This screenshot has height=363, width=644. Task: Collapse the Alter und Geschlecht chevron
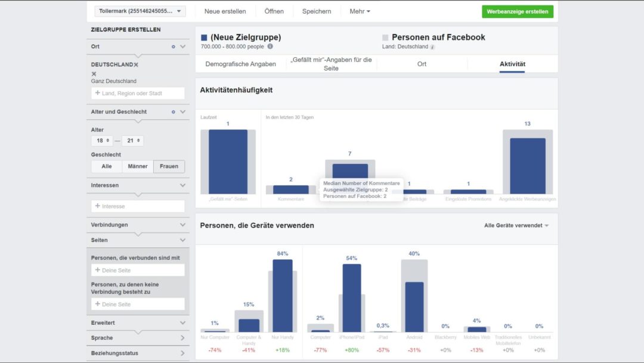coord(183,111)
